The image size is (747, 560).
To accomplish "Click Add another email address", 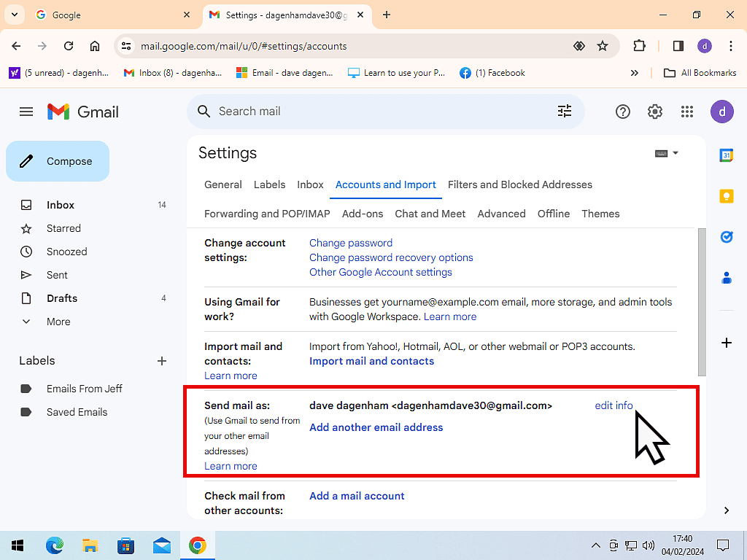I will pos(376,427).
